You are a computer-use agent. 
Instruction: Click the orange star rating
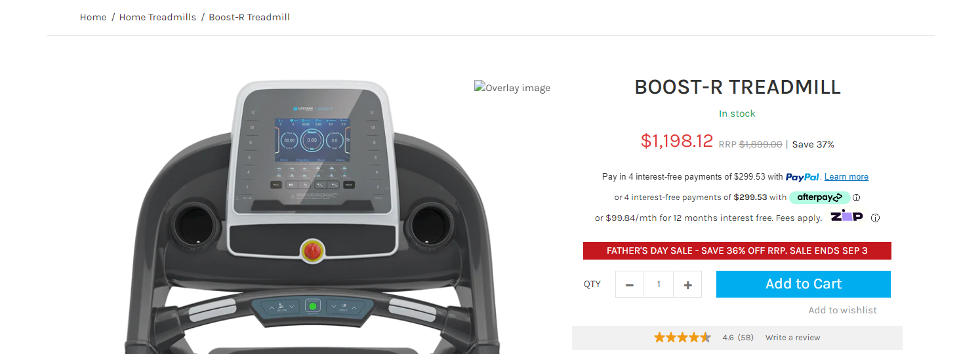[682, 338]
